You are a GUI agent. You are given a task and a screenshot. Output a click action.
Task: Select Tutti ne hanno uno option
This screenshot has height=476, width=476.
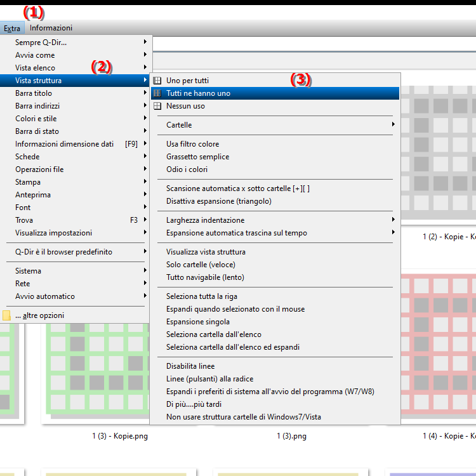point(275,93)
